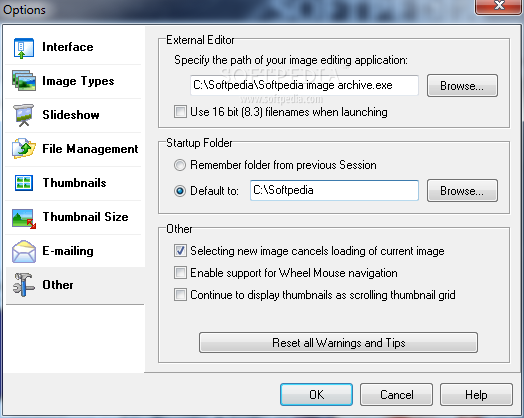Select the Other tools icon
The height and width of the screenshot is (418, 524).
coord(23,285)
